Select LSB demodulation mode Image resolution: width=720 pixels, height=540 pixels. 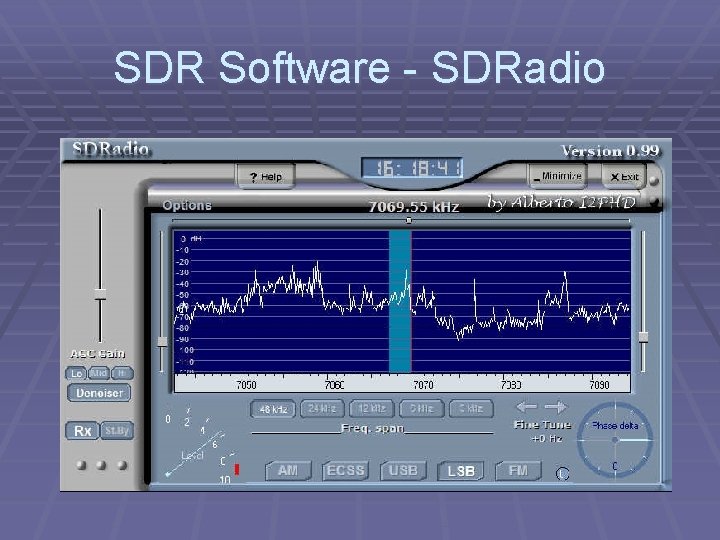(x=461, y=471)
